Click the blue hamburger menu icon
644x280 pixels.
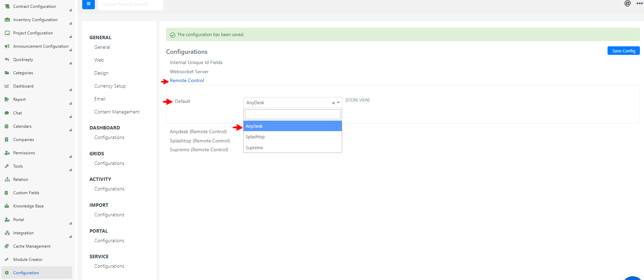tap(88, 4)
